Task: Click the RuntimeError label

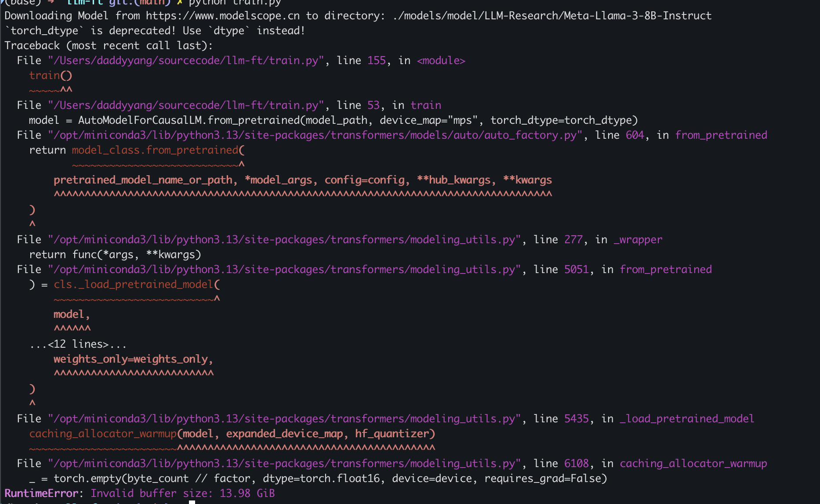Action: click(41, 493)
